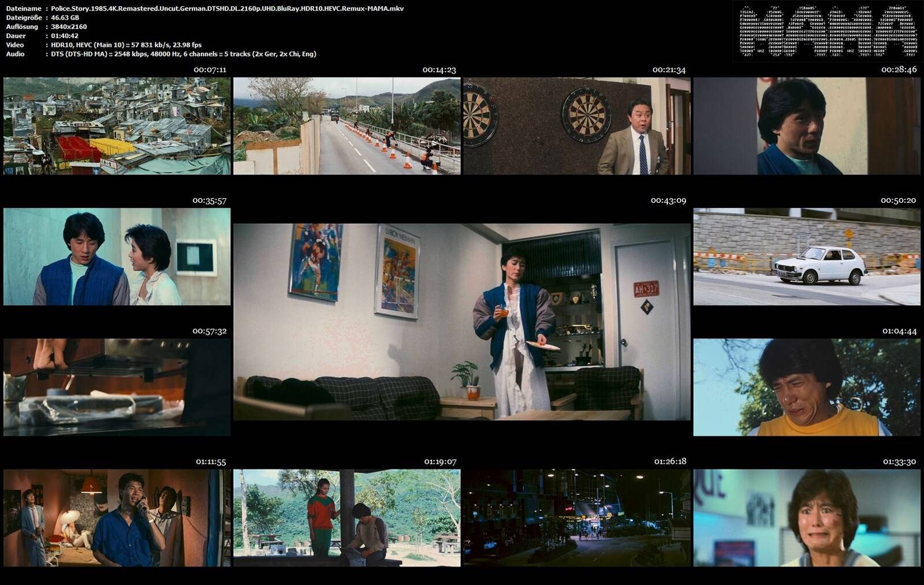Click the thumbnail at 00:07:11 showing hillside shanty town
Screen dimensions: 924x585
pyautogui.click(x=117, y=126)
